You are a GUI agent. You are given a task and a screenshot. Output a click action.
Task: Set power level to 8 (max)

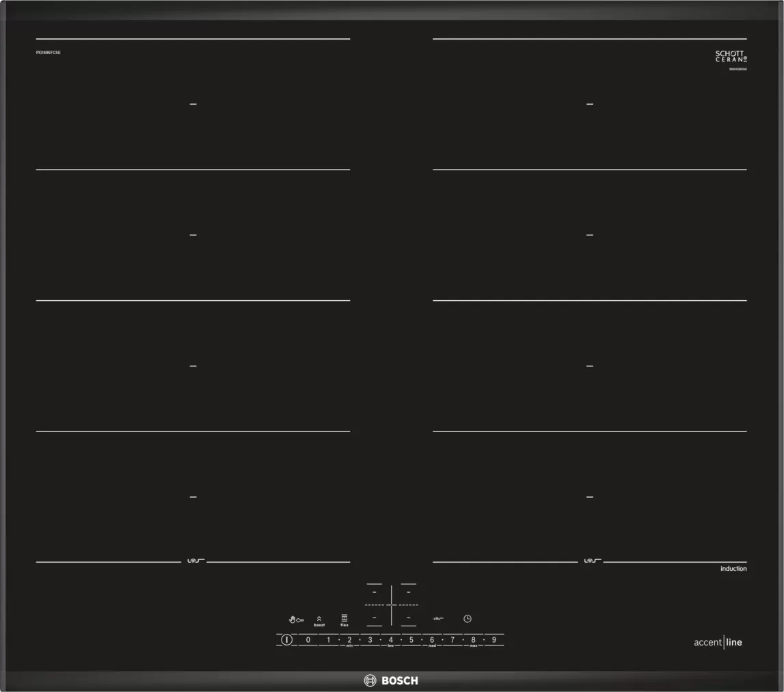click(x=473, y=641)
